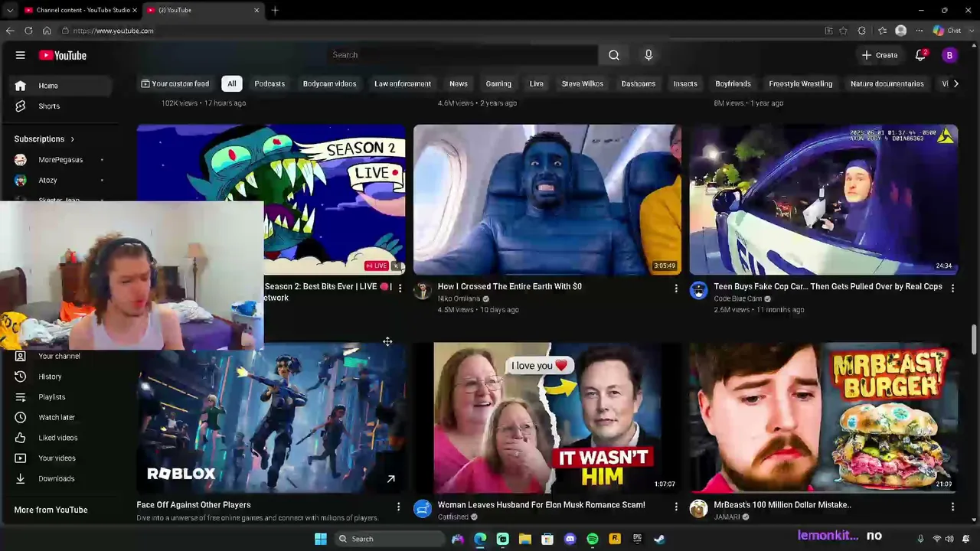The height and width of the screenshot is (551, 980).
Task: Select the All filter chip
Action: [x=231, y=83]
